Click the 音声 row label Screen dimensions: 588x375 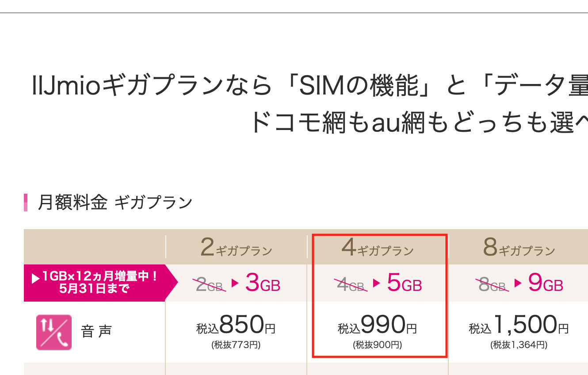point(96,332)
